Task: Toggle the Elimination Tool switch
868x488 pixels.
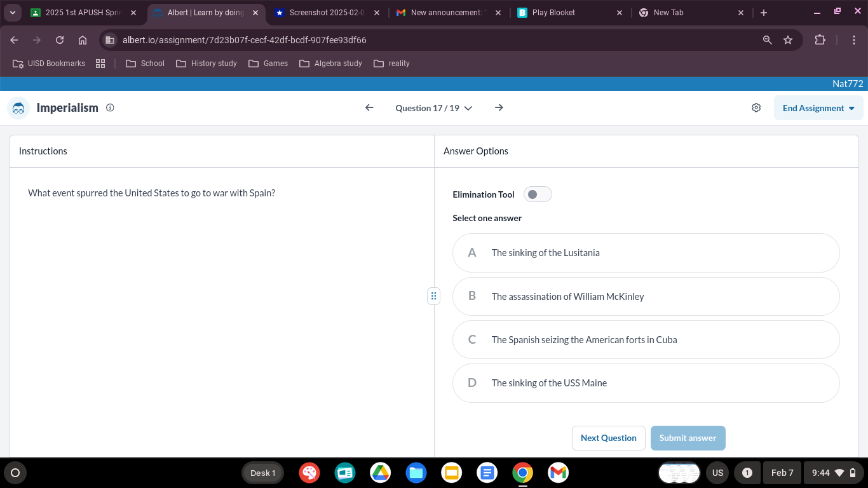Action: [538, 194]
